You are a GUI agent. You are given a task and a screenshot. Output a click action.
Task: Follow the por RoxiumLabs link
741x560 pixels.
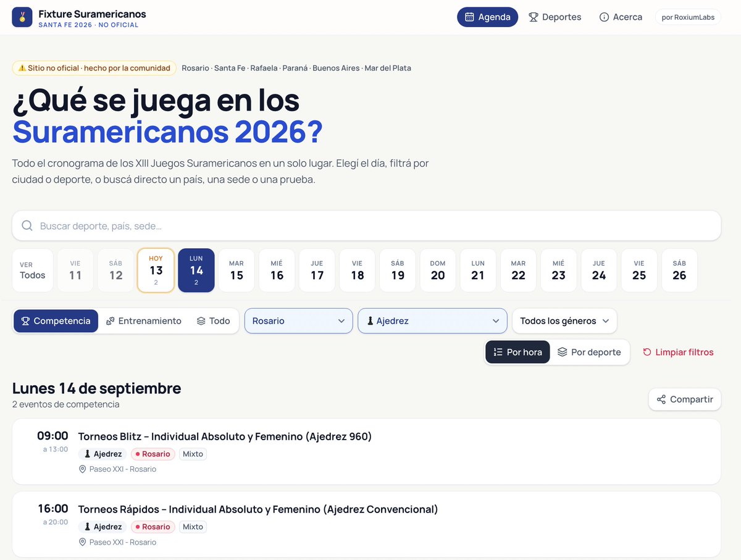click(688, 17)
